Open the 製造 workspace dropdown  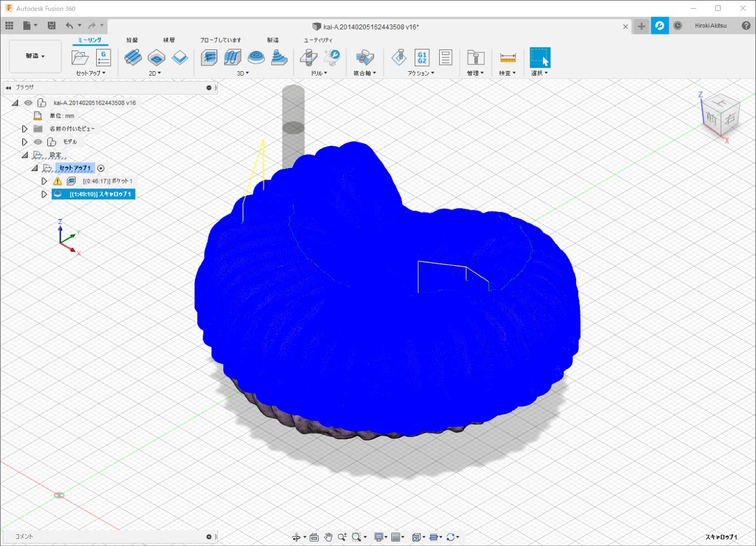pyautogui.click(x=35, y=56)
